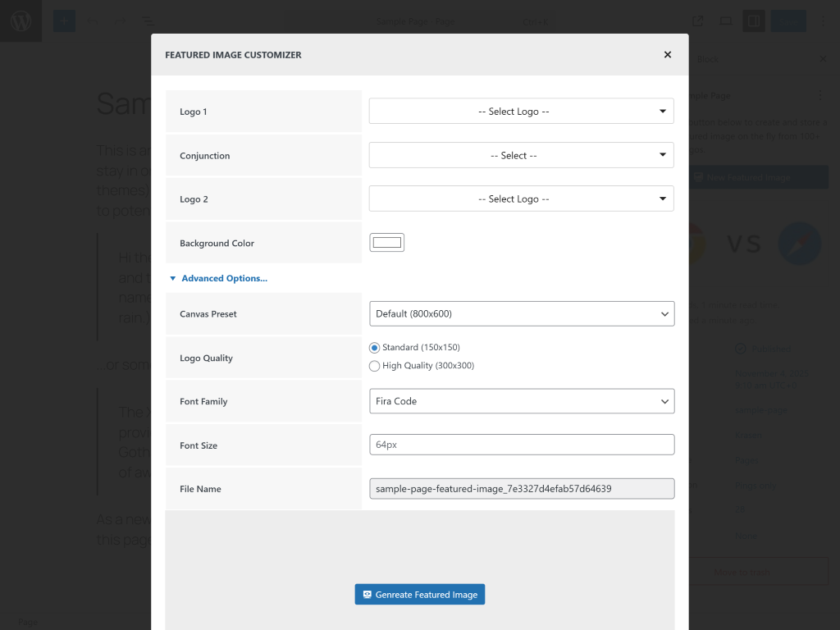Viewport: 840px width, 630px height.
Task: Click the Generate Featured Image button
Action: (419, 595)
